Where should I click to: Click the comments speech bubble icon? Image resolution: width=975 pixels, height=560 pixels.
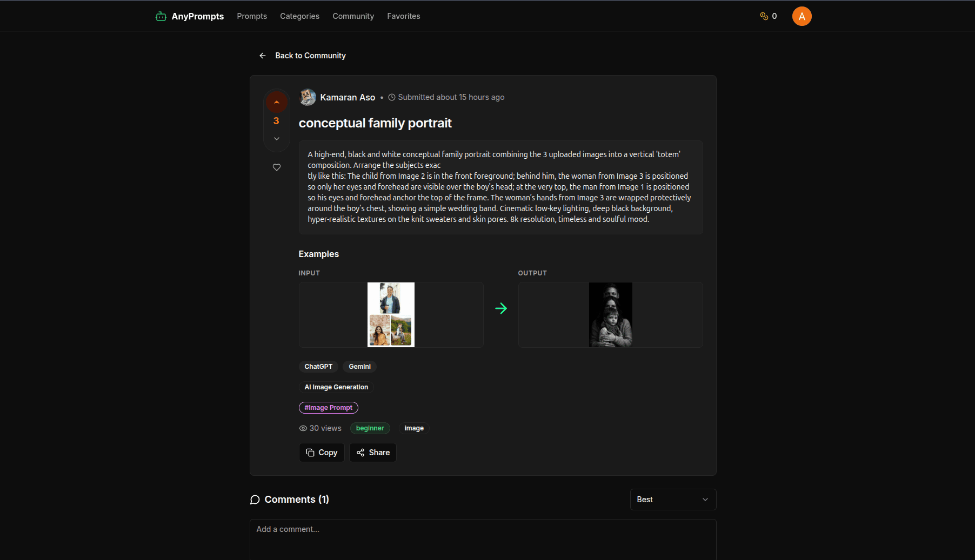tap(255, 500)
